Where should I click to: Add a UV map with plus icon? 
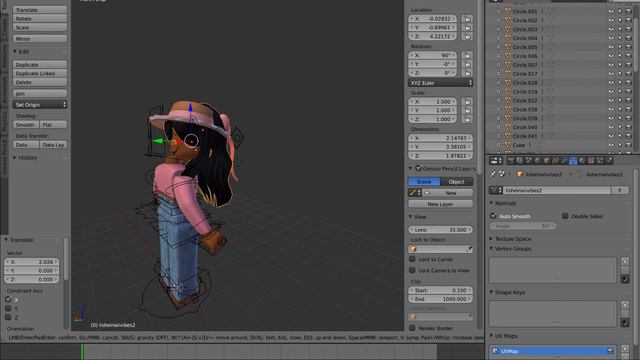click(624, 349)
